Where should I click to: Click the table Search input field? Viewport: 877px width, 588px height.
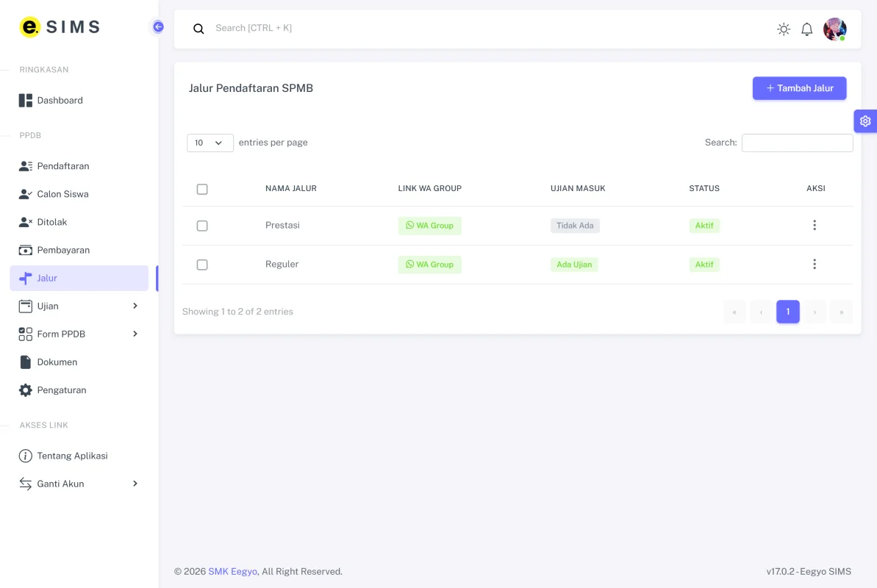tap(797, 143)
